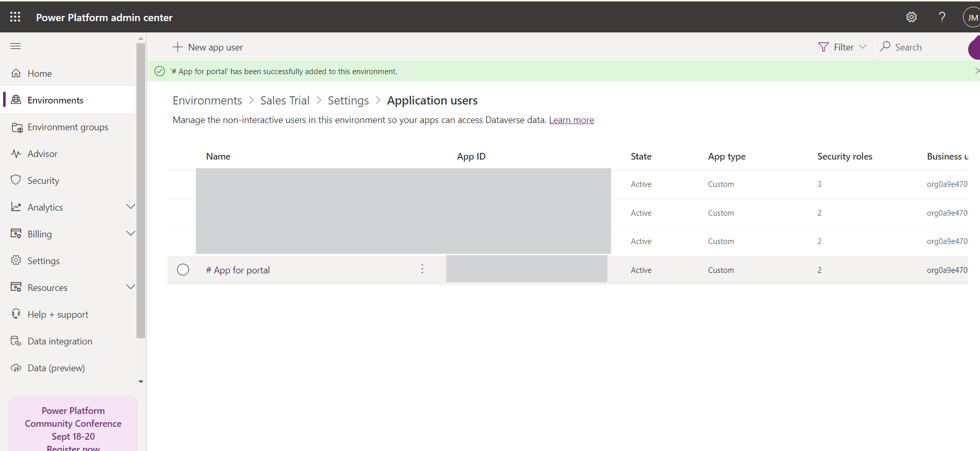Collapse the hamburger navigation menu

[x=15, y=46]
